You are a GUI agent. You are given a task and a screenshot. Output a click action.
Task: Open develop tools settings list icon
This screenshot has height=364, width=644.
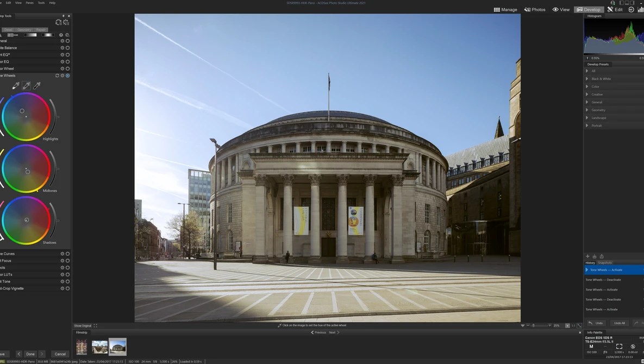click(66, 22)
